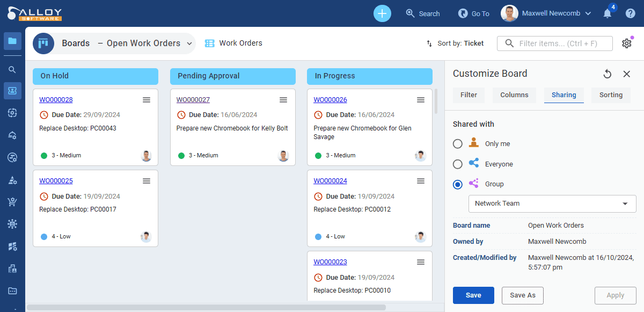
Task: Click the Alloy Software logo
Action: tap(35, 13)
